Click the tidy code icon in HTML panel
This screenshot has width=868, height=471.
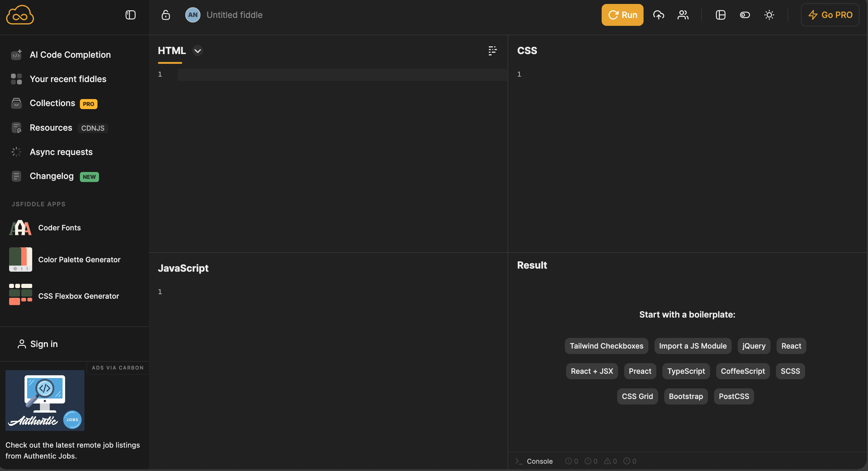tap(492, 50)
